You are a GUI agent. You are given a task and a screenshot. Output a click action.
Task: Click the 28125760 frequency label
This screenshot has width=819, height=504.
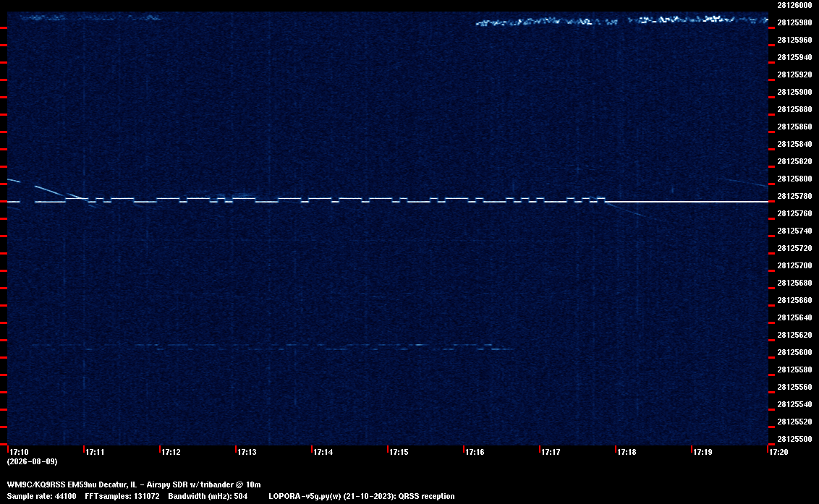coord(794,213)
